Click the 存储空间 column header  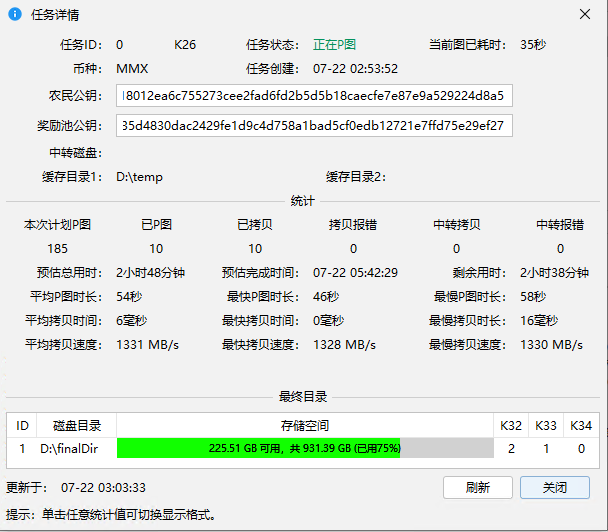304,425
